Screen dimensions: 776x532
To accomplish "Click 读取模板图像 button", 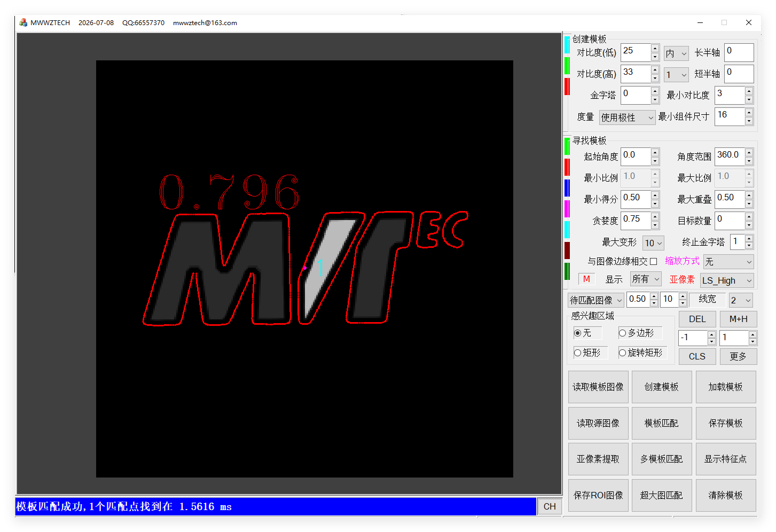I will click(598, 387).
